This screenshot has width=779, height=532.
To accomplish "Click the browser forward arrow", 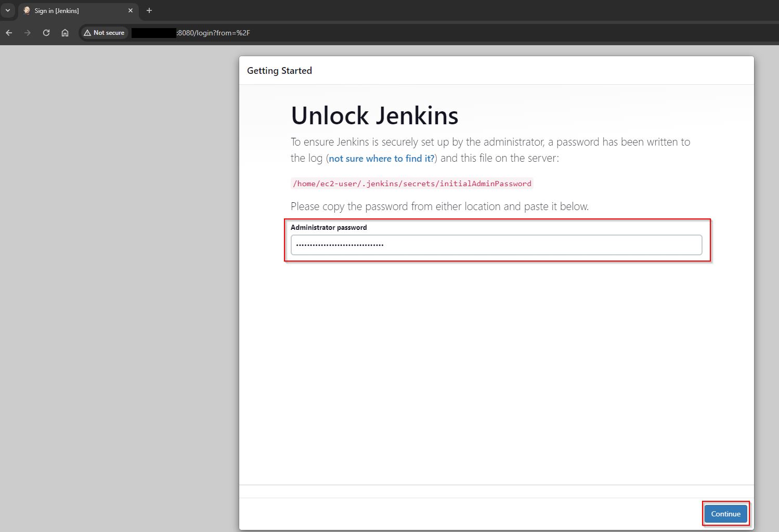I will [x=28, y=33].
